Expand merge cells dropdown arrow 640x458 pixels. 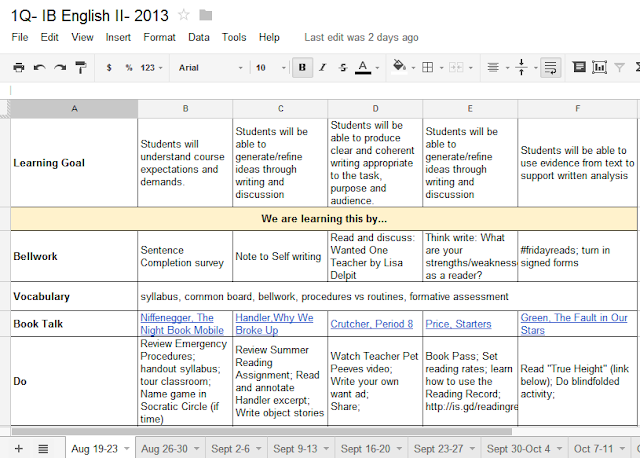(x=471, y=68)
